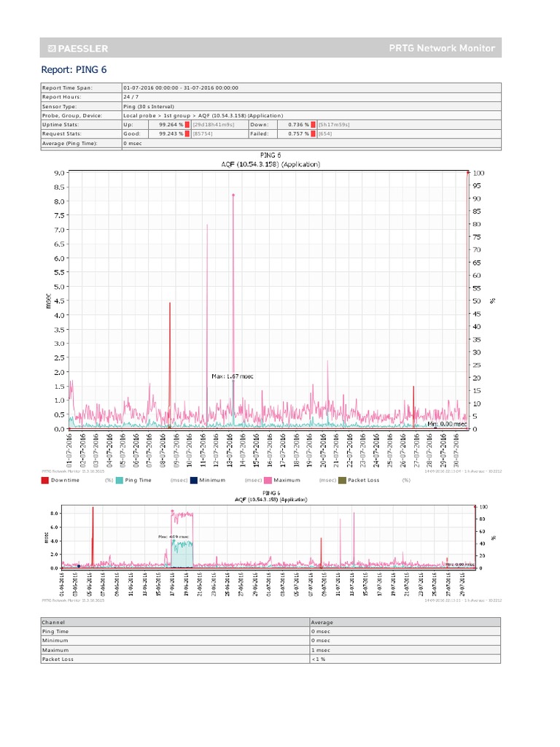This screenshot has width=560, height=747.
Task: Click the 13-07-2016 date label on main chart axis
Action: (229, 448)
